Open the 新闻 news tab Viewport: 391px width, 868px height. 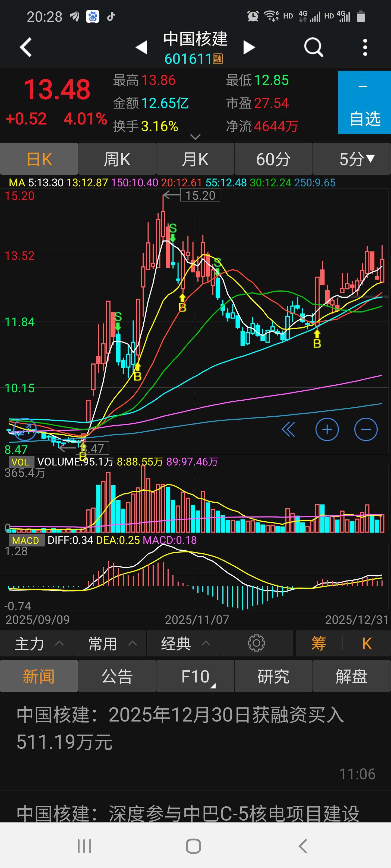pos(39,676)
